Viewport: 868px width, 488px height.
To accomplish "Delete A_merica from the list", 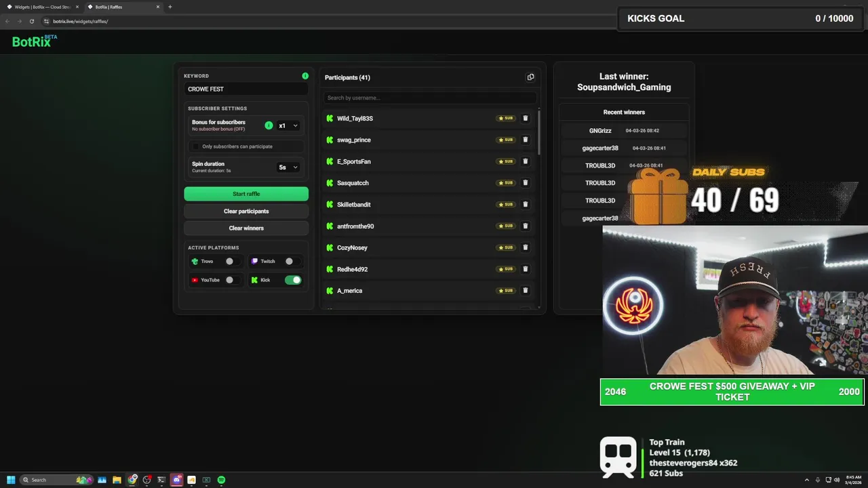I will point(525,290).
